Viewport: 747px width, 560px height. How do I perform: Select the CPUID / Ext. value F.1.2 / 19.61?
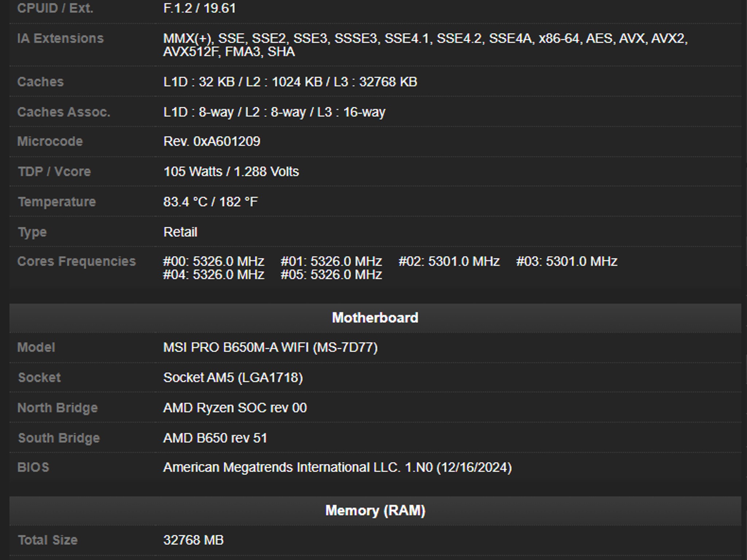pos(200,8)
